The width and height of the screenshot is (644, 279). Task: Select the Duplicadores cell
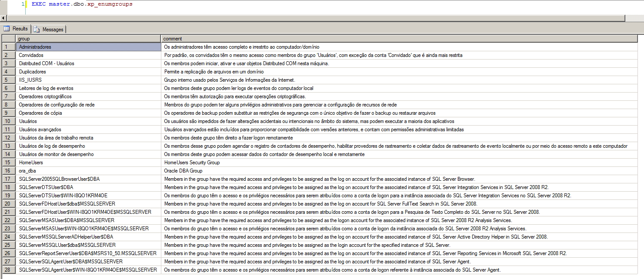click(89, 72)
